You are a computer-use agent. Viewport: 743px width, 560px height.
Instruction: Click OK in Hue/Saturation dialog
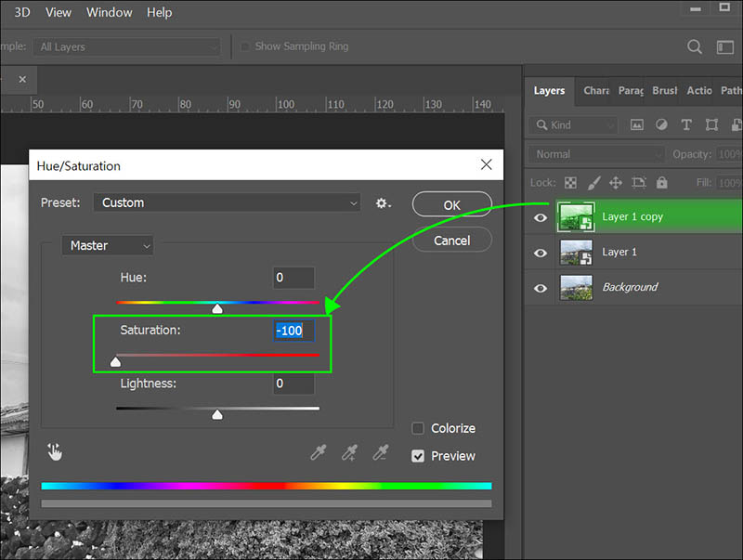(x=452, y=204)
